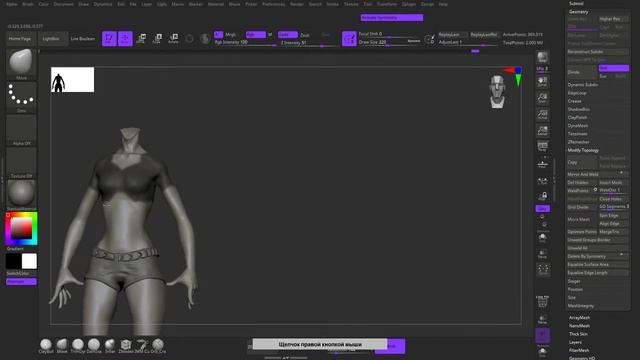Open the Document menu
Image resolution: width=640 pixels, height=360 pixels.
(x=64, y=4)
